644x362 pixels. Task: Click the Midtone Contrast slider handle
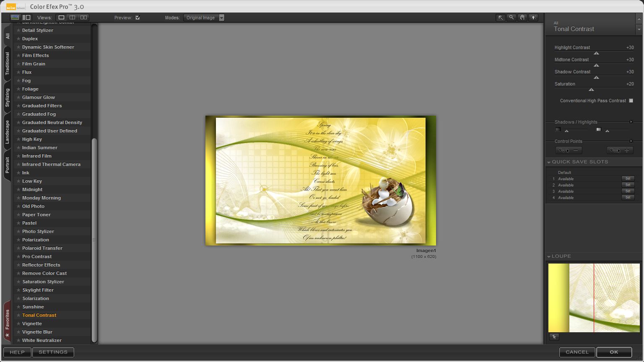[596, 65]
